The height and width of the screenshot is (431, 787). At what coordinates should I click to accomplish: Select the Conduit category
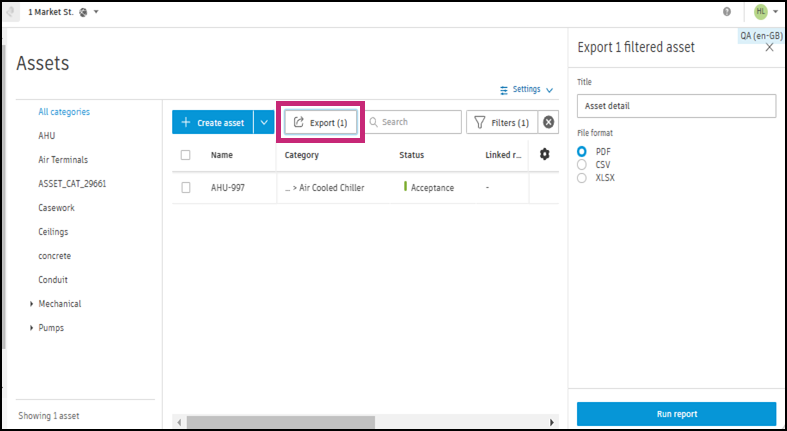(x=53, y=280)
